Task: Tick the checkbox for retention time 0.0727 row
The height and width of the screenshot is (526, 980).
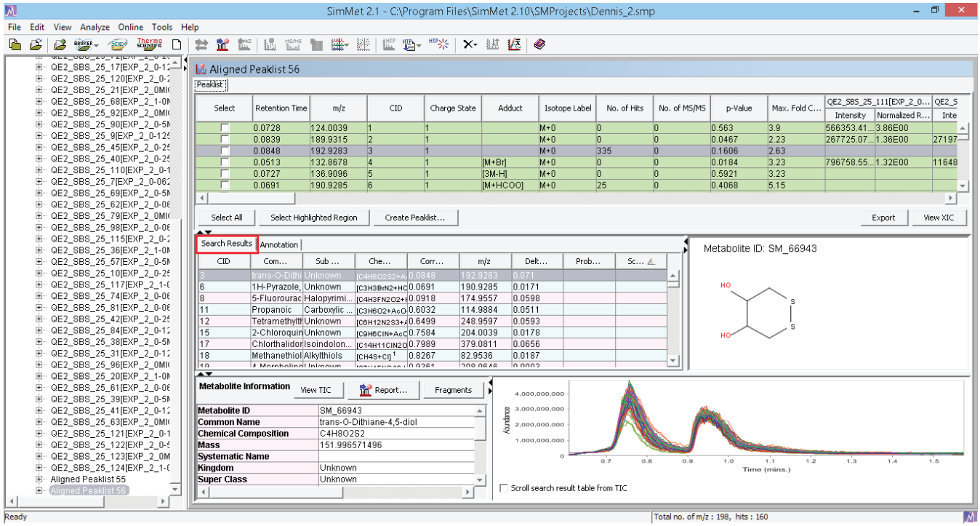Action: (225, 174)
